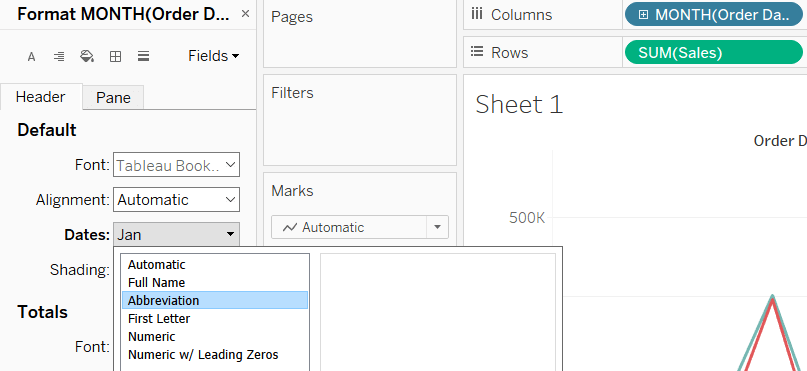
Task: Switch to the Pane tab
Action: pyautogui.click(x=113, y=98)
